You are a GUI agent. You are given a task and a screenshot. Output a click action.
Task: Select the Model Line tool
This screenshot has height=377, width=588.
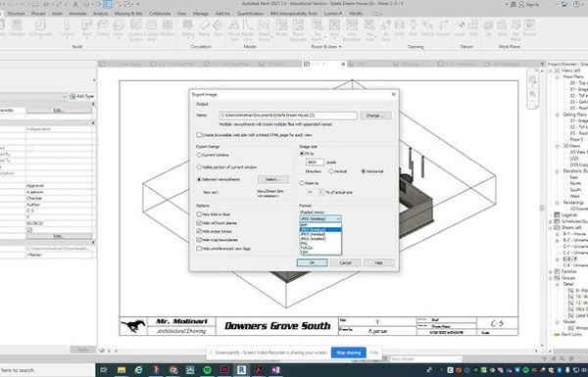click(x=248, y=30)
